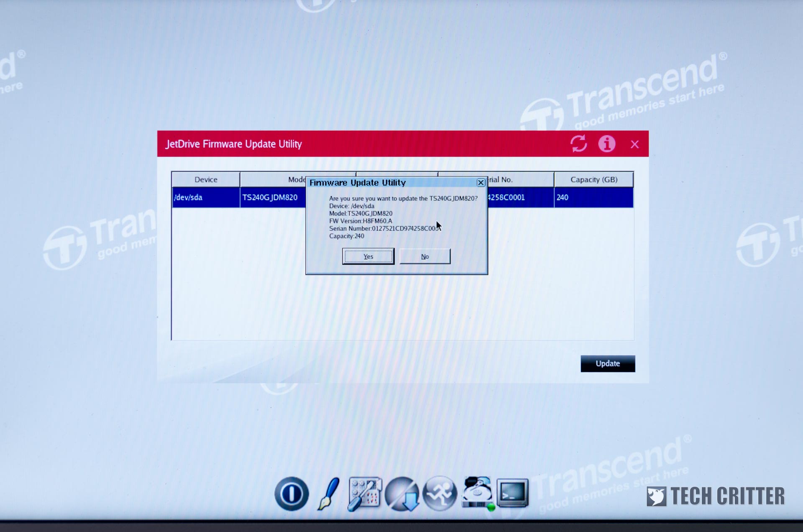Click the Capacity:240 line in dialog

(x=347, y=236)
